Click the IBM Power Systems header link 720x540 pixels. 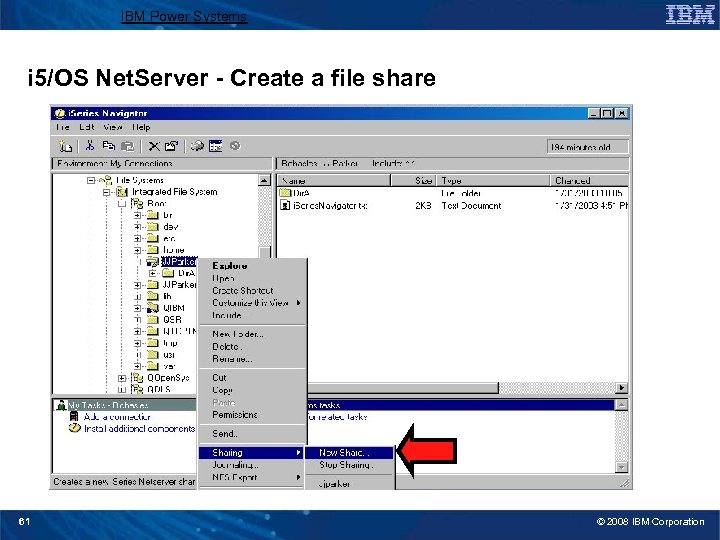pyautogui.click(x=184, y=17)
